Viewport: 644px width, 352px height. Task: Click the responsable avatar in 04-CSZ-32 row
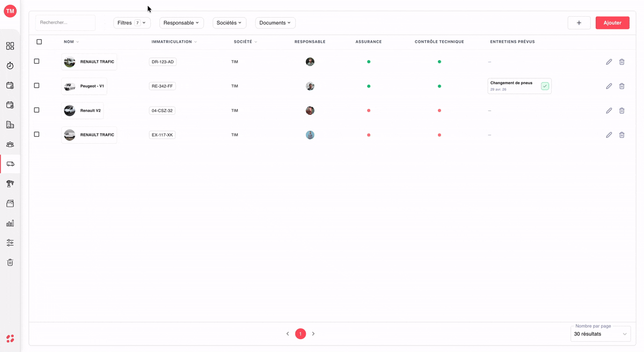(x=310, y=111)
